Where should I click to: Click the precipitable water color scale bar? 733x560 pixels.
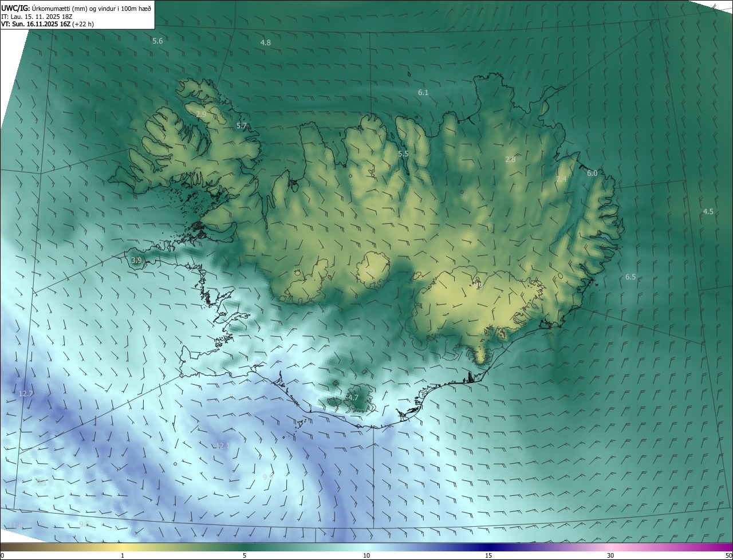tap(366, 547)
